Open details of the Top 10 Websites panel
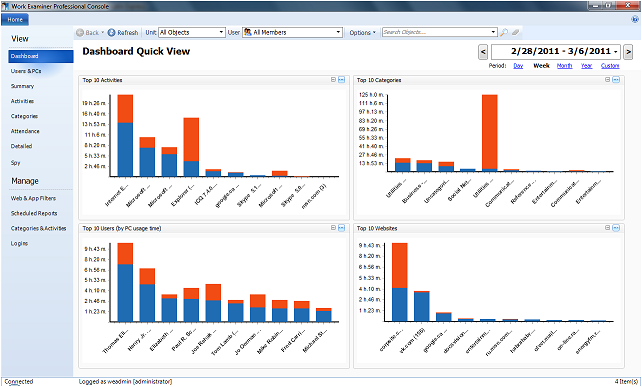Viewport: 642px width, 387px height. pos(616,228)
